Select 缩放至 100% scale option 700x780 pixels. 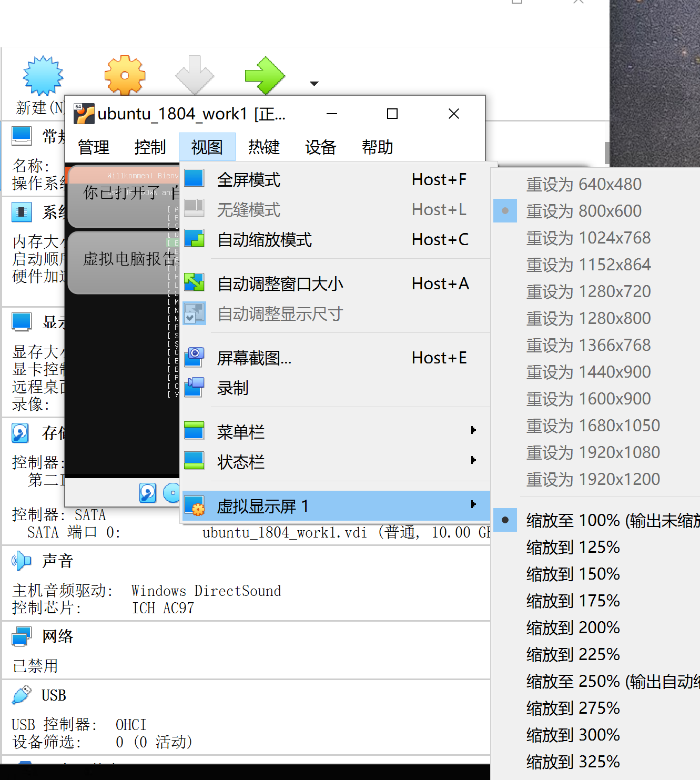(x=596, y=520)
